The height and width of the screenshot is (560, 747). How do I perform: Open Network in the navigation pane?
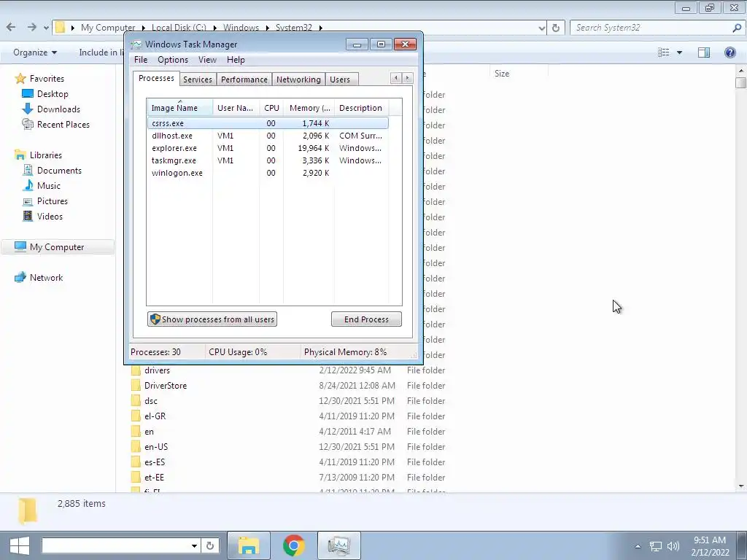tap(46, 278)
